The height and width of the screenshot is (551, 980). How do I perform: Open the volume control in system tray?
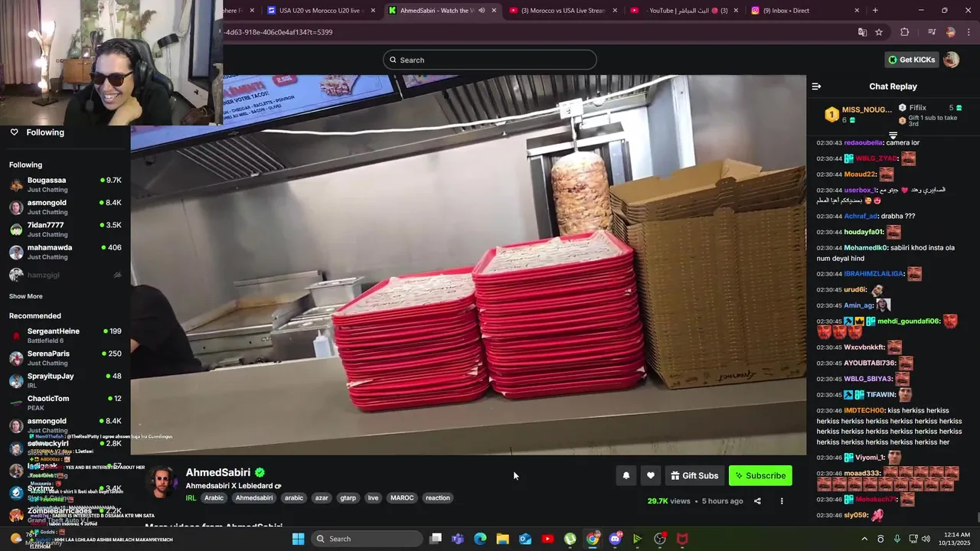926,539
